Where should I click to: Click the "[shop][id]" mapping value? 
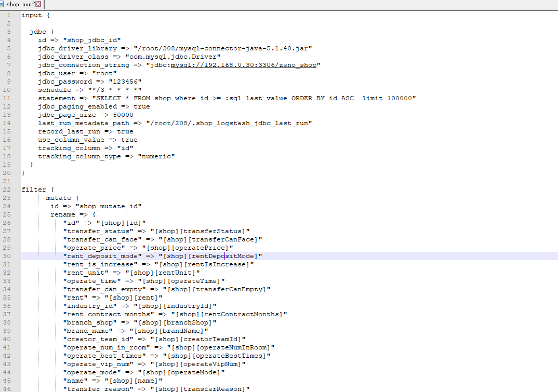point(121,223)
